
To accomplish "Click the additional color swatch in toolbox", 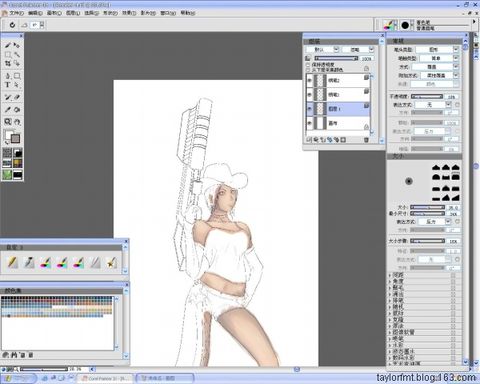I will coord(15,139).
